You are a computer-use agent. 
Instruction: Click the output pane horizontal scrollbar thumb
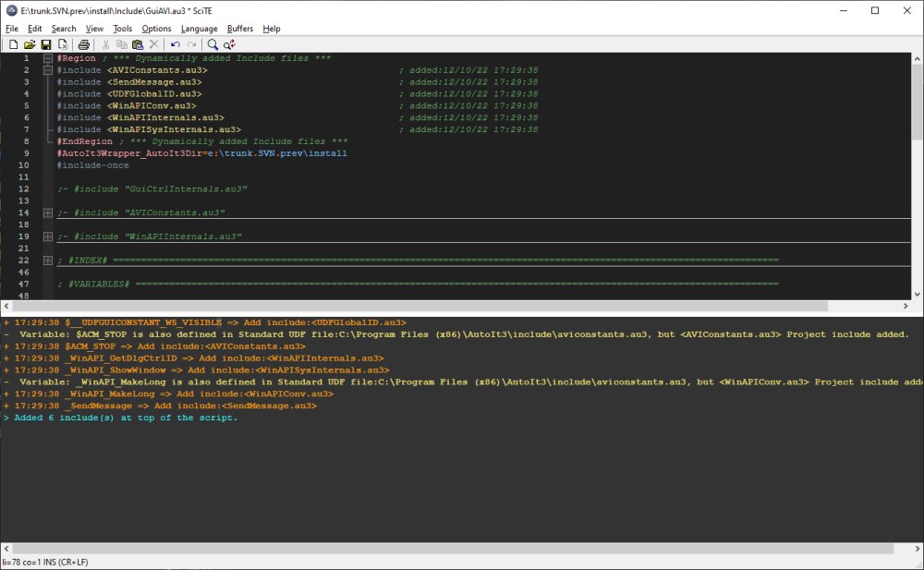[x=453, y=548]
